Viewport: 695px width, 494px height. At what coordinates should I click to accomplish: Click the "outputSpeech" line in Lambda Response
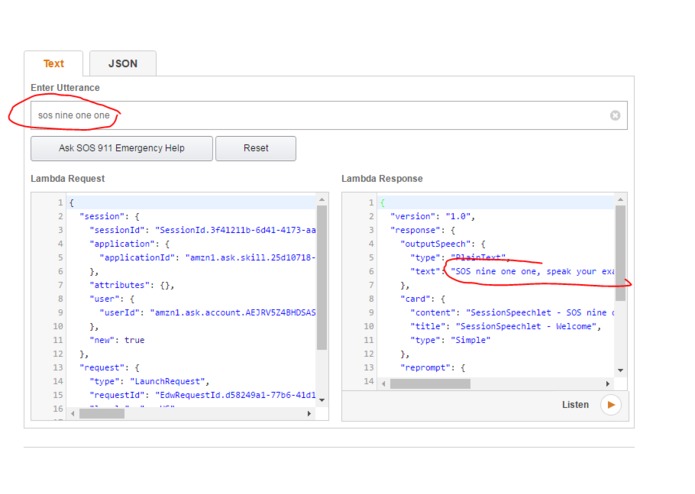tap(443, 244)
